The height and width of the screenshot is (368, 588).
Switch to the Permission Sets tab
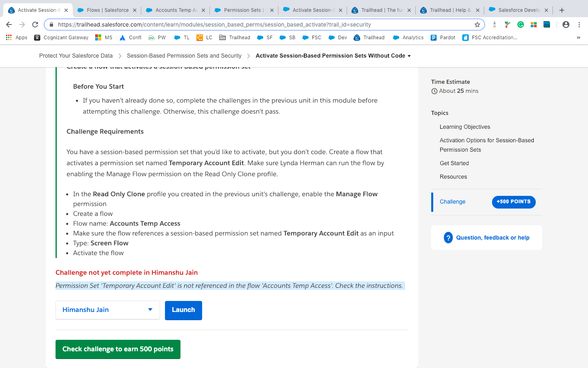pyautogui.click(x=242, y=10)
